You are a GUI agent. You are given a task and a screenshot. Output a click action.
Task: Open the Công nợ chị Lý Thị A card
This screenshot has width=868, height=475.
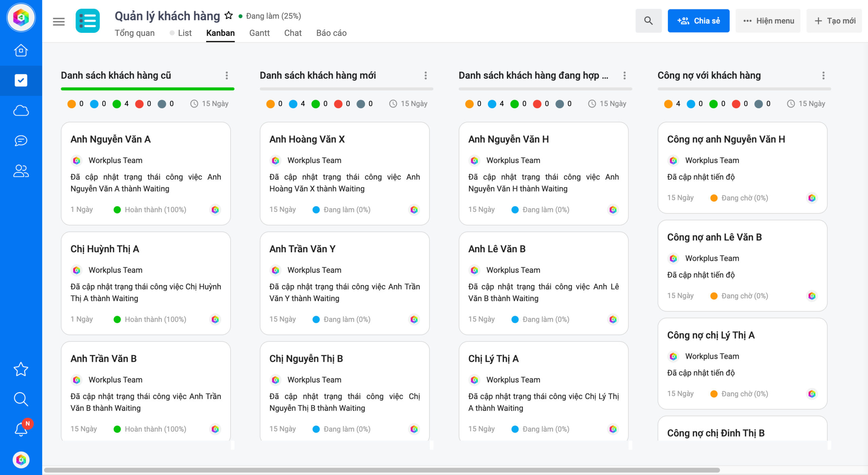[x=743, y=364]
